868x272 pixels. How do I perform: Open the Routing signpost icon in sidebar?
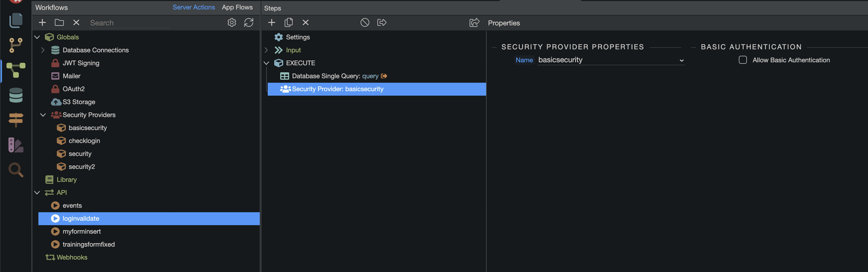15,120
